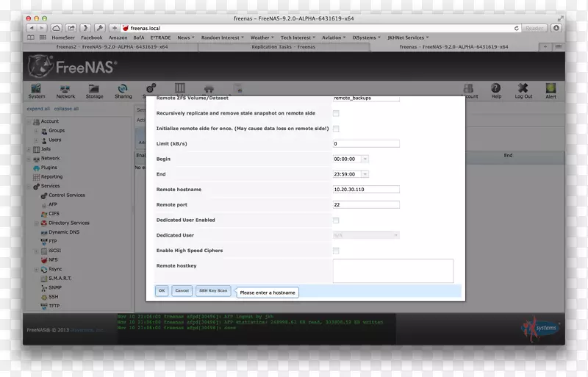
Task: Click the Network toolbar icon
Action: tap(65, 90)
